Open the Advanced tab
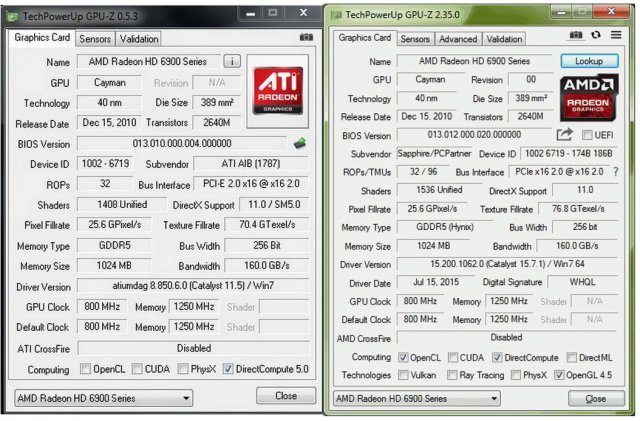 [458, 39]
